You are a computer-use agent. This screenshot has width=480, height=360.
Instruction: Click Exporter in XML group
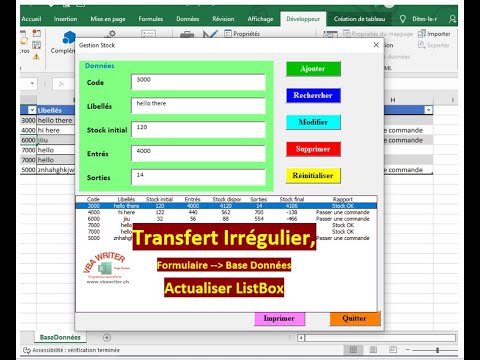coord(434,45)
